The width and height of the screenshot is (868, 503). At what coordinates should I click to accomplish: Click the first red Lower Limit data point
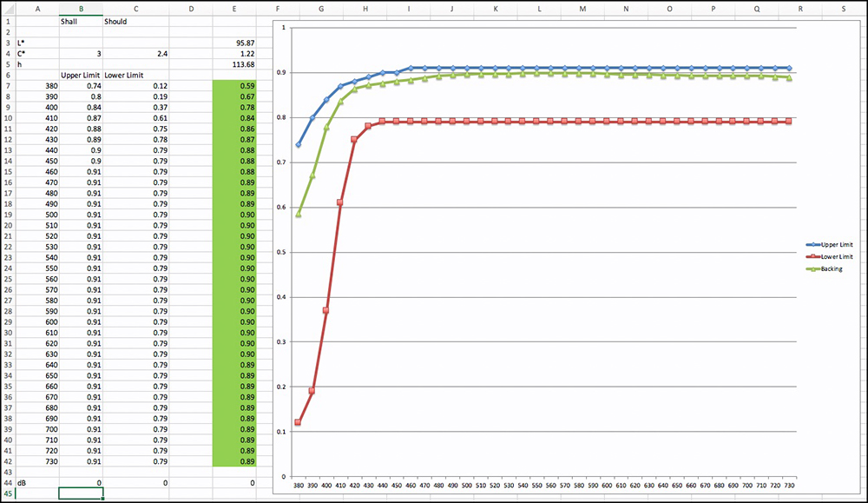298,422
